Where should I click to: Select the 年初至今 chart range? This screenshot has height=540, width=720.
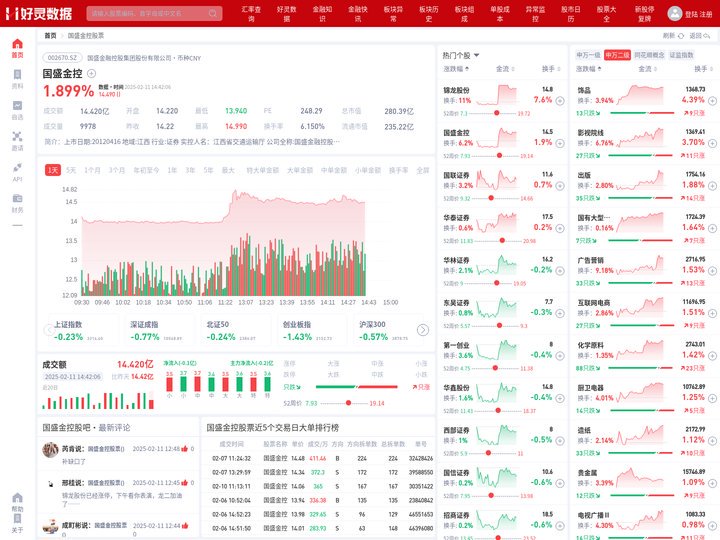coord(146,170)
